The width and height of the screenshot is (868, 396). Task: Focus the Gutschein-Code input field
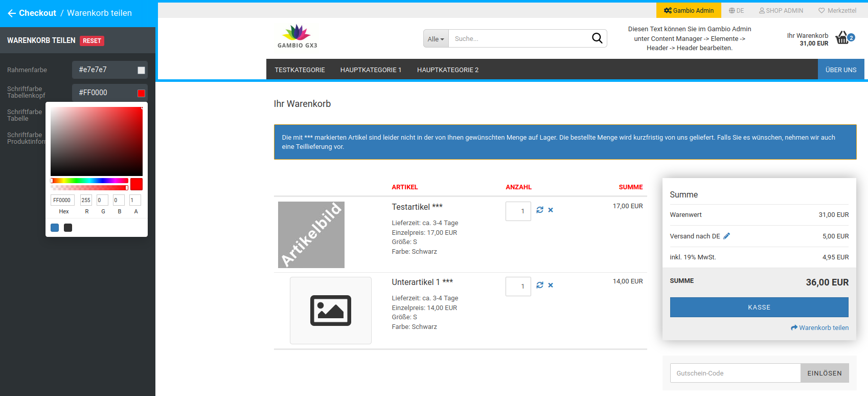pos(735,373)
